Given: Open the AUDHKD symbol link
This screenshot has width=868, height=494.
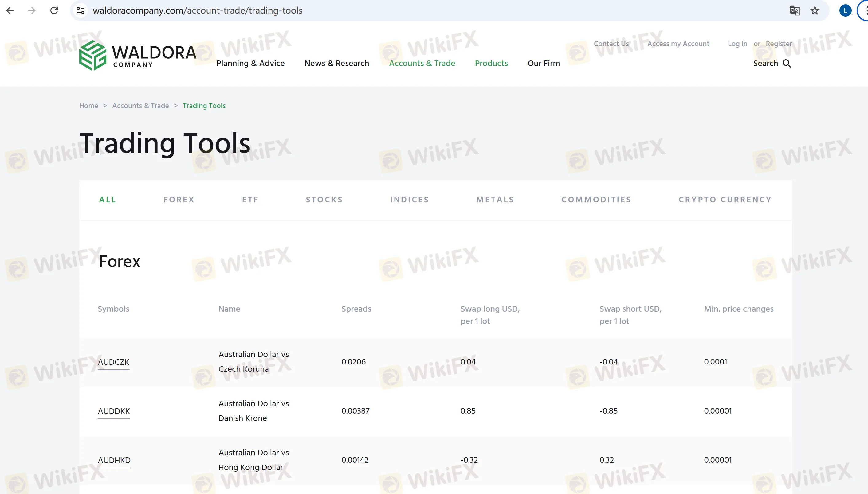Looking at the screenshot, I should [x=114, y=461].
